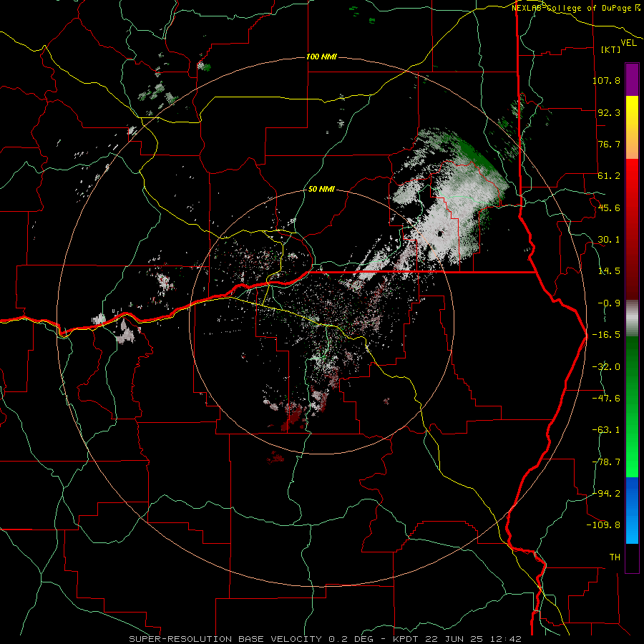Click the -109.8 value on the velocity scale

pos(603,525)
